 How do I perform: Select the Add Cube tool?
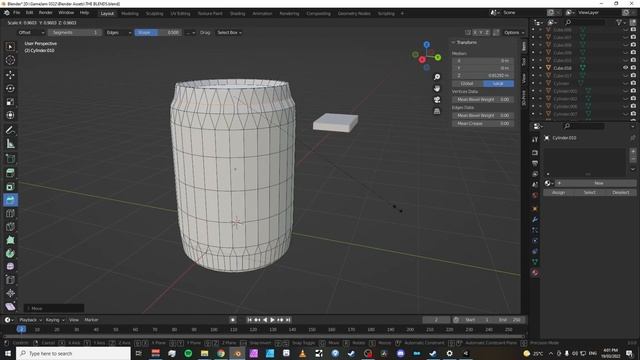pos(10,158)
